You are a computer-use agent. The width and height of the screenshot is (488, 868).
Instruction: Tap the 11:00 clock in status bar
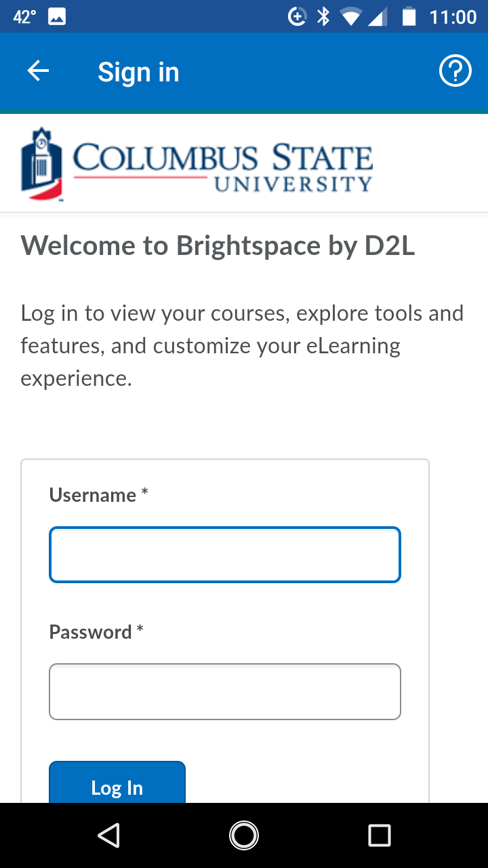click(453, 16)
